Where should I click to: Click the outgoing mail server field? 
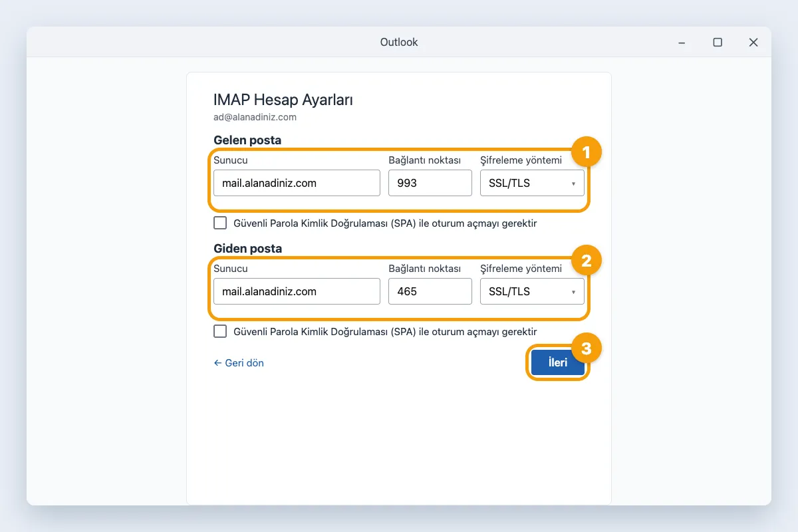point(297,291)
